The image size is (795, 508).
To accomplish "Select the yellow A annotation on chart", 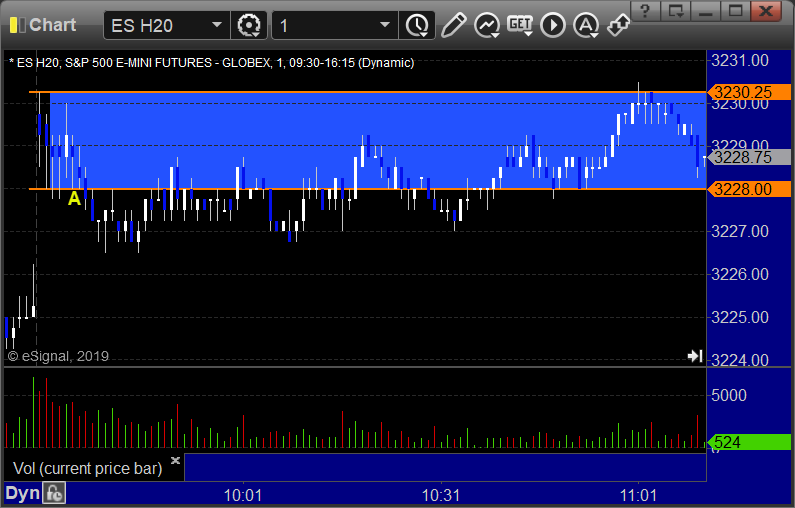I will pos(75,198).
